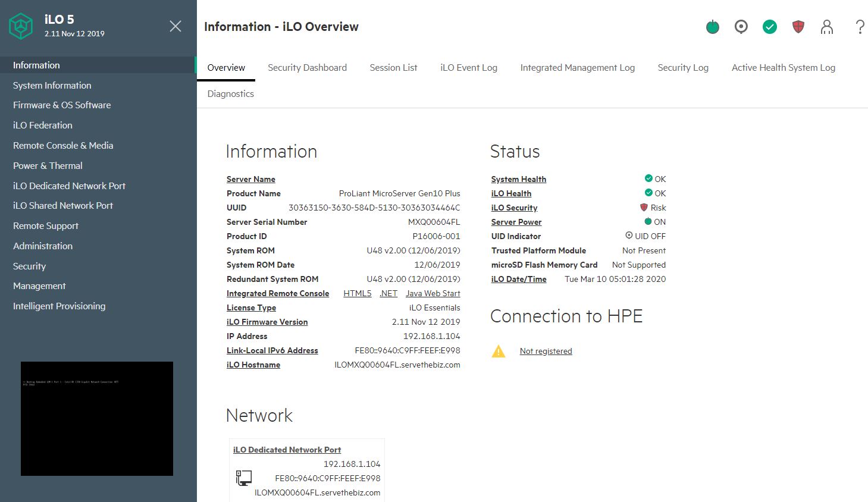Open the red security shield icon in header
The height and width of the screenshot is (502, 868).
pyautogui.click(x=798, y=27)
